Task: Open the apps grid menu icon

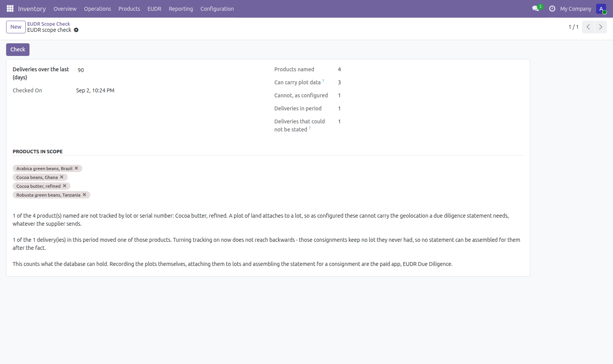Action: tap(10, 8)
